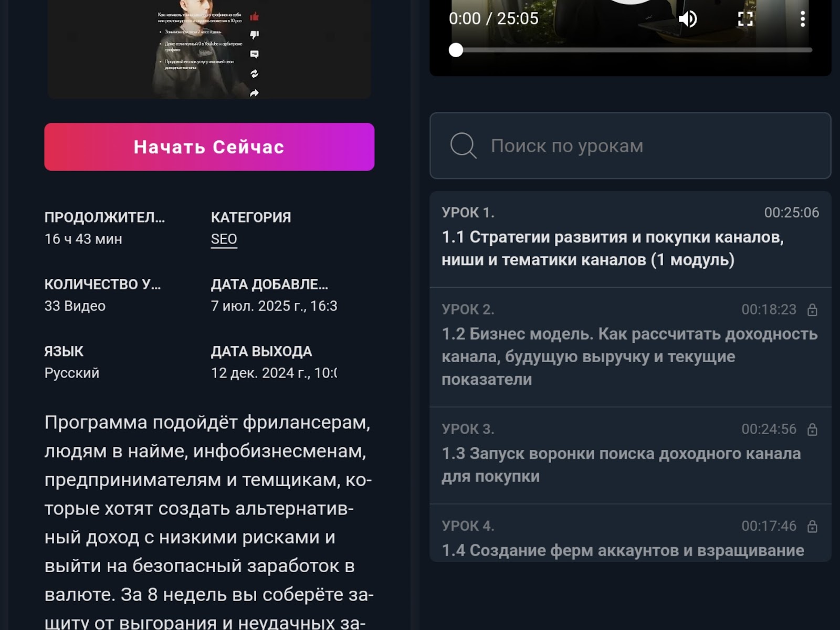The height and width of the screenshot is (630, 840).
Task: Click the thumbs up icon on the thumbnail
Action: pyautogui.click(x=255, y=17)
